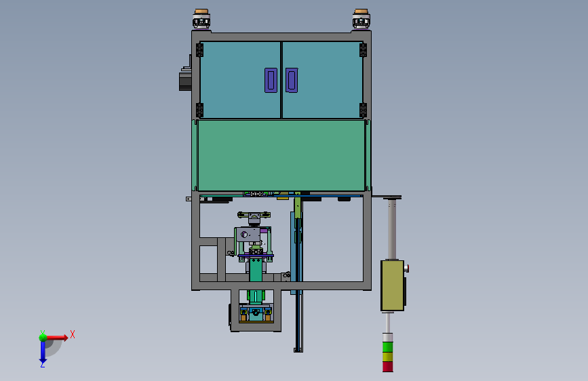Select the gray pole supporting the control box
Screen dimensions: 588x381
[391, 229]
